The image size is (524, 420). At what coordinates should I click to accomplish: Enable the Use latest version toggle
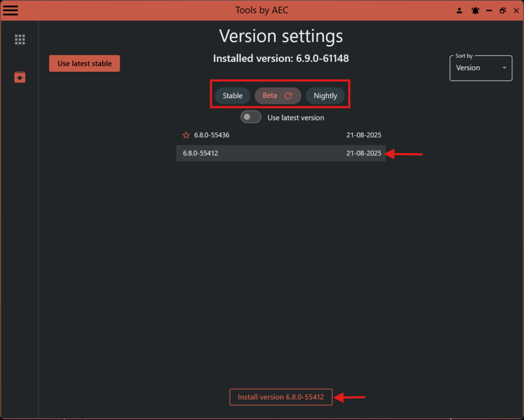pyautogui.click(x=250, y=116)
